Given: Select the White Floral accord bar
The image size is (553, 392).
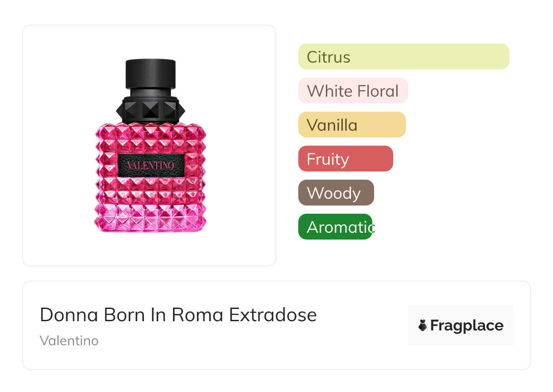Looking at the screenshot, I should click(x=353, y=91).
